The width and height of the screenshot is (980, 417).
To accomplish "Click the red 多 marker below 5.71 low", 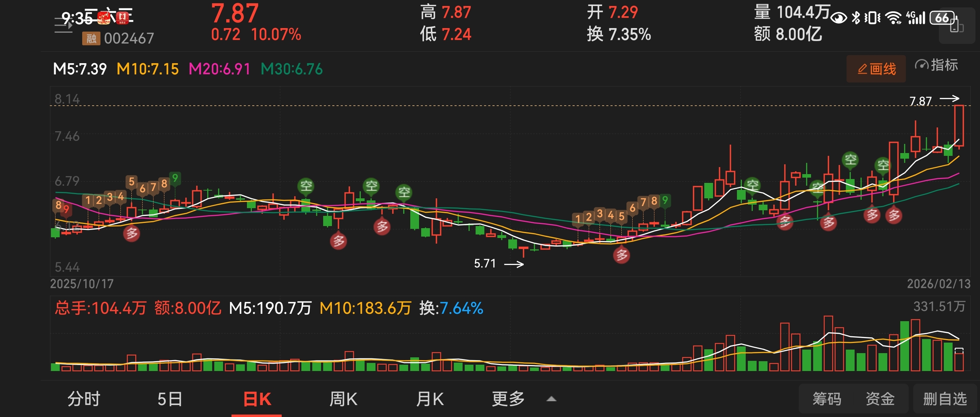I will (x=621, y=255).
